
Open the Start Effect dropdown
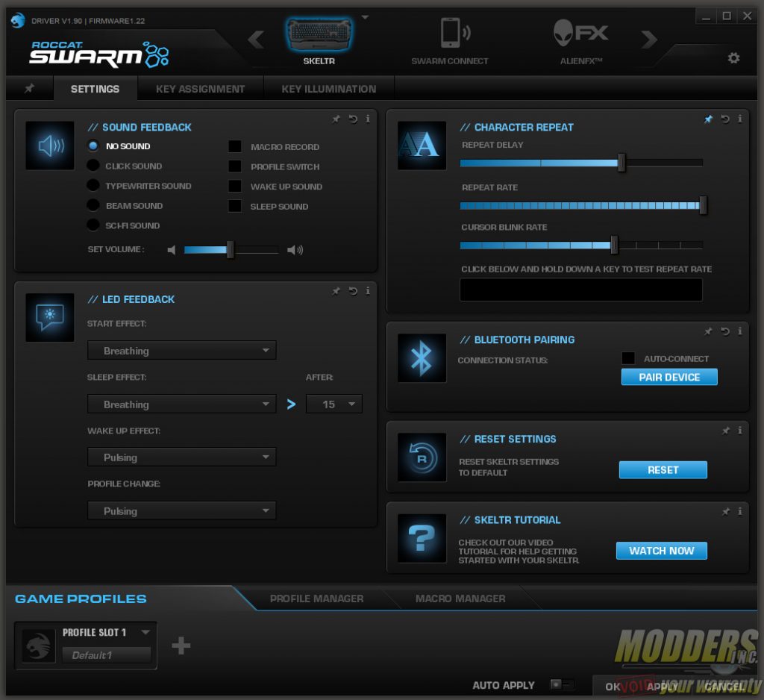tap(182, 351)
